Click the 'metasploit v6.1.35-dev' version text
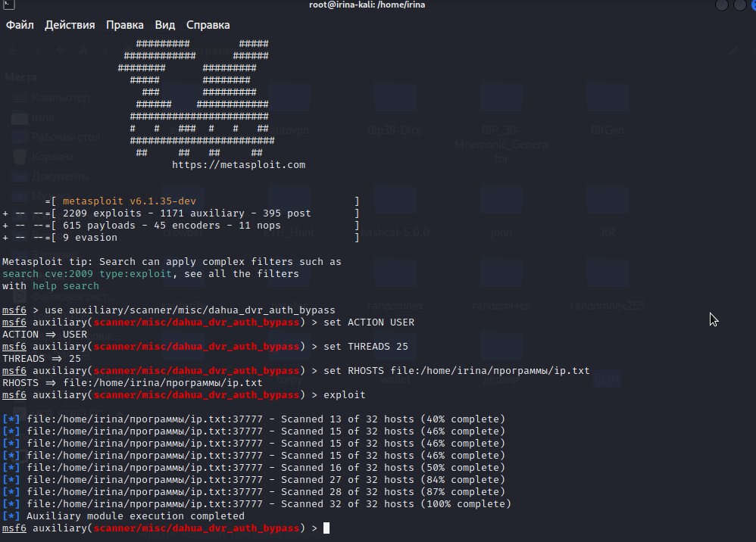 pos(130,201)
